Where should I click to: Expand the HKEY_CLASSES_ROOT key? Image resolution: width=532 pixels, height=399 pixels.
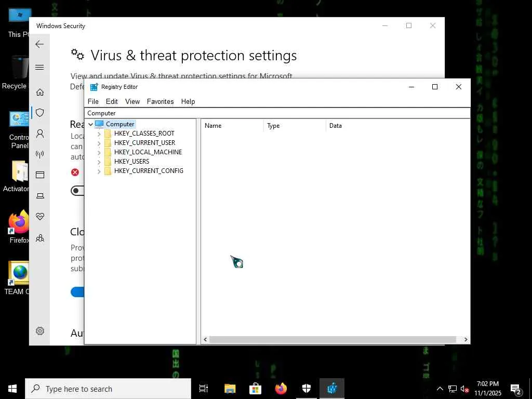tap(99, 134)
